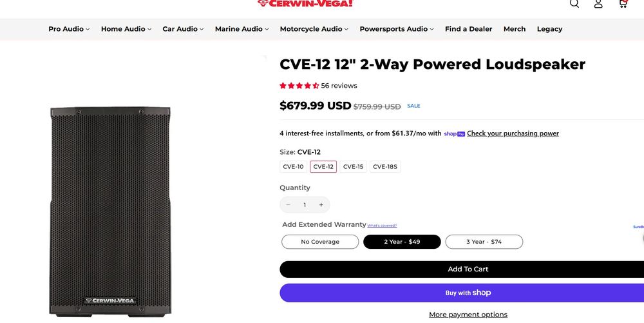Screen dimensions: 644x323
Task: Choose the CVE-15 size option
Action: coord(353,167)
